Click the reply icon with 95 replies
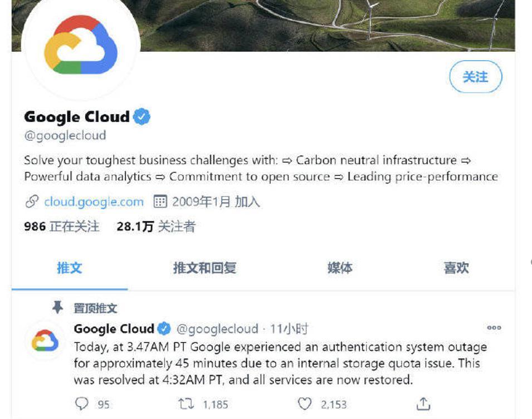Screen dimensions: 532x419 pos(82,404)
